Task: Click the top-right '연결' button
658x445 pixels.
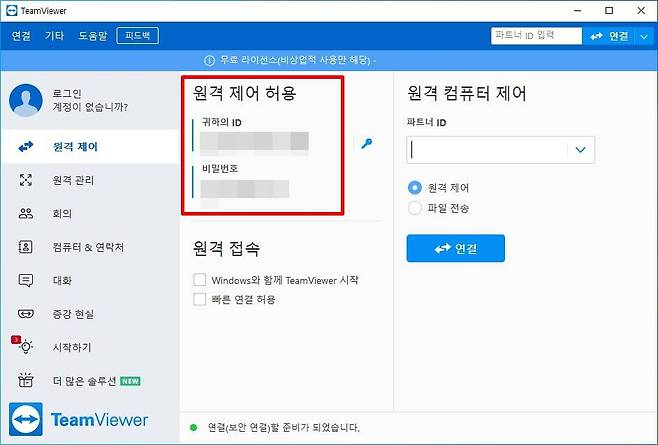Action: pos(609,37)
